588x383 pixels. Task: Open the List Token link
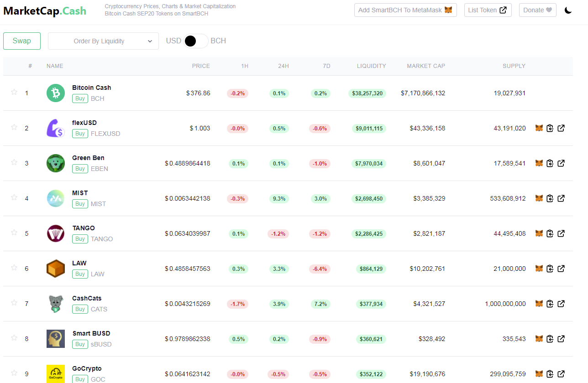click(488, 10)
